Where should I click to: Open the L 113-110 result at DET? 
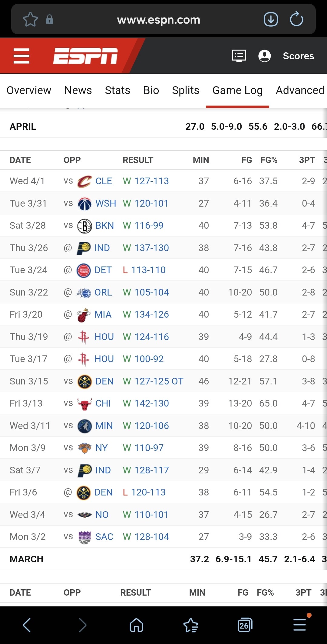[144, 270]
